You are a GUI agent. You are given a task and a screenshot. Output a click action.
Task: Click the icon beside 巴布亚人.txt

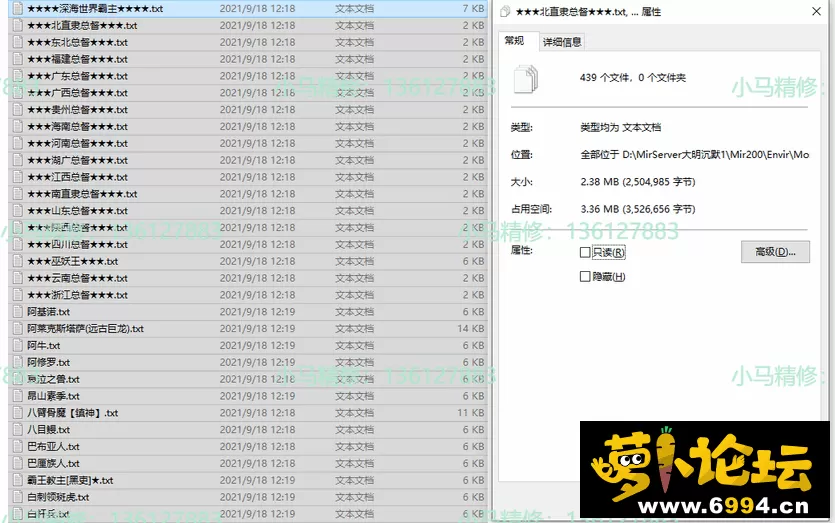coord(18,447)
